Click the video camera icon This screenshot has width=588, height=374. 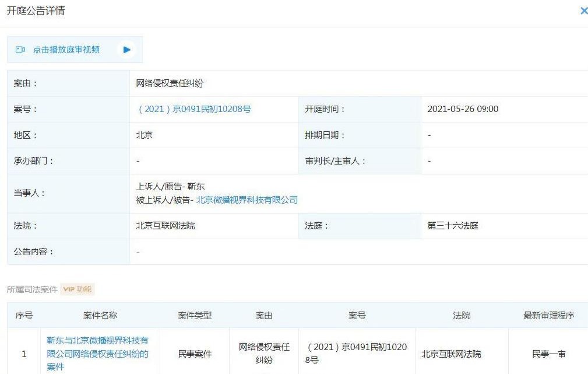click(20, 50)
